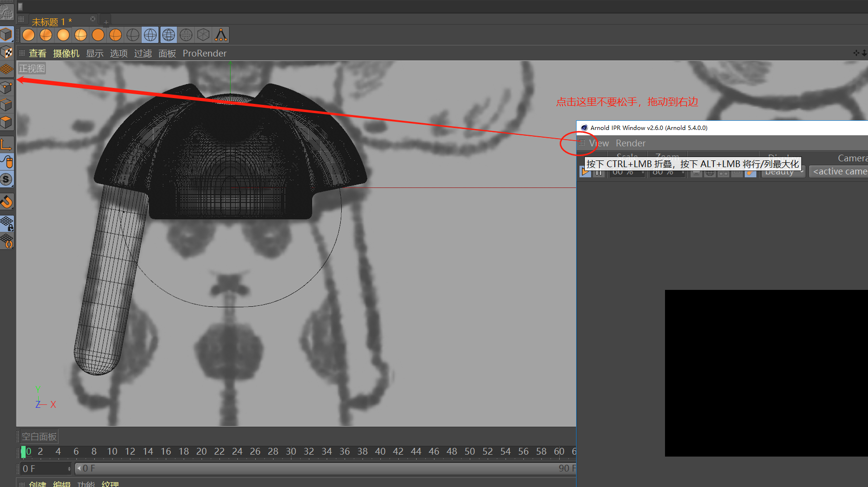The width and height of the screenshot is (868, 487).
Task: Toggle the wireframe globe icon
Action: (169, 35)
